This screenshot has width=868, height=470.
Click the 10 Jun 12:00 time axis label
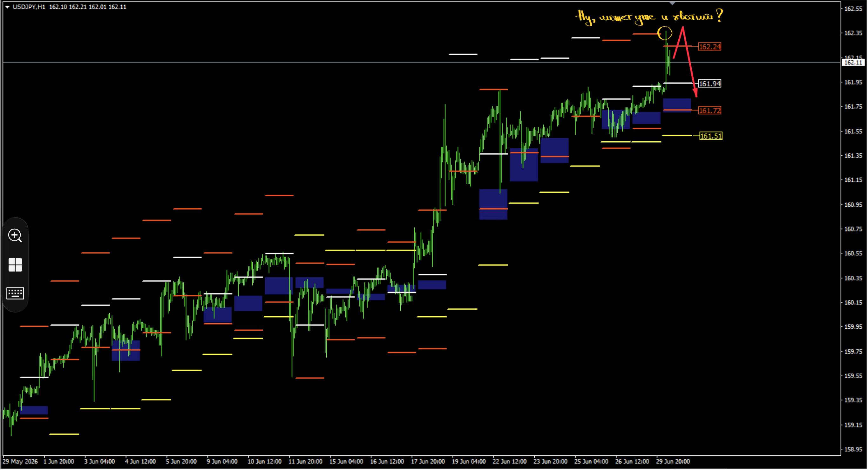click(265, 461)
